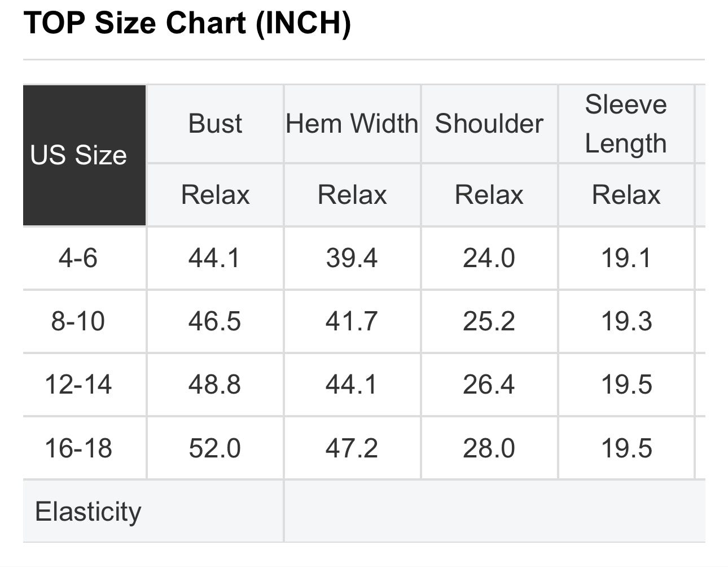Select the Shoulder column header
The image size is (728, 567).
coord(489,124)
